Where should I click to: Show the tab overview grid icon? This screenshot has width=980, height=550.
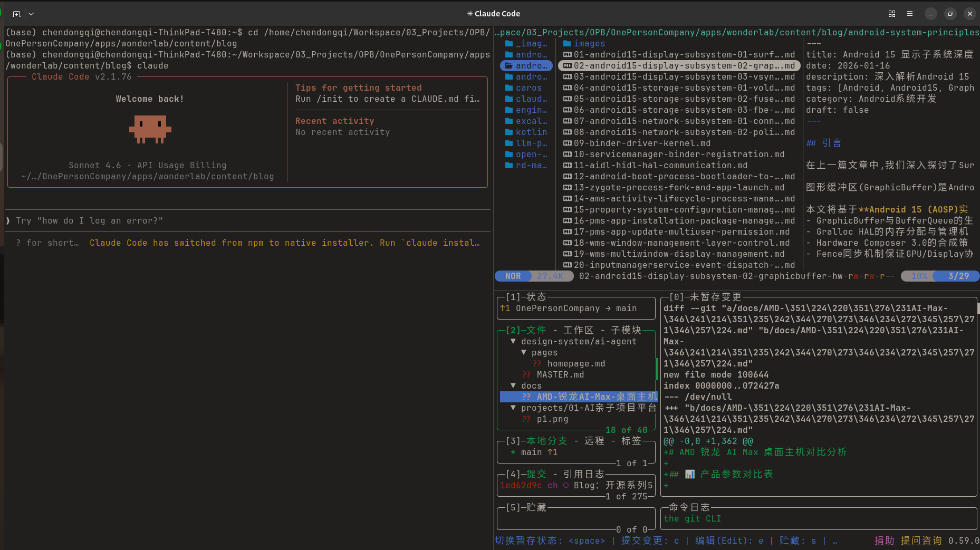click(892, 14)
